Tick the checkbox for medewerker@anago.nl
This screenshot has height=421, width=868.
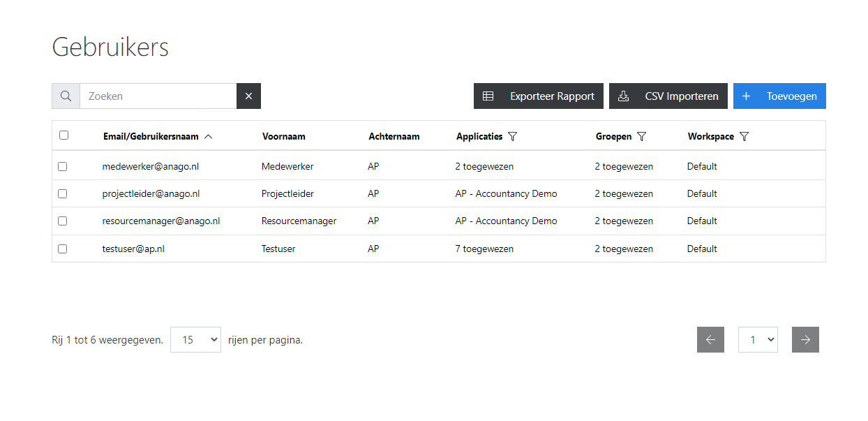[x=63, y=167]
